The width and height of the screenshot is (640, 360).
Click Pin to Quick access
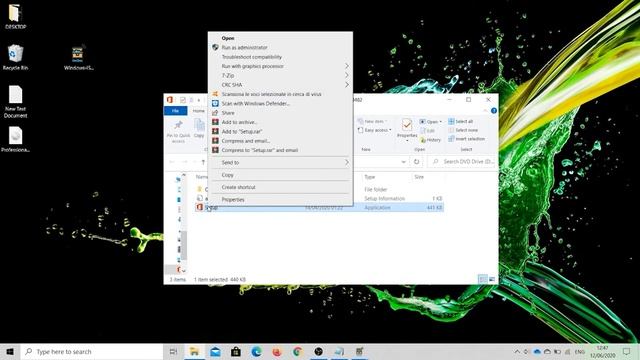(x=178, y=131)
